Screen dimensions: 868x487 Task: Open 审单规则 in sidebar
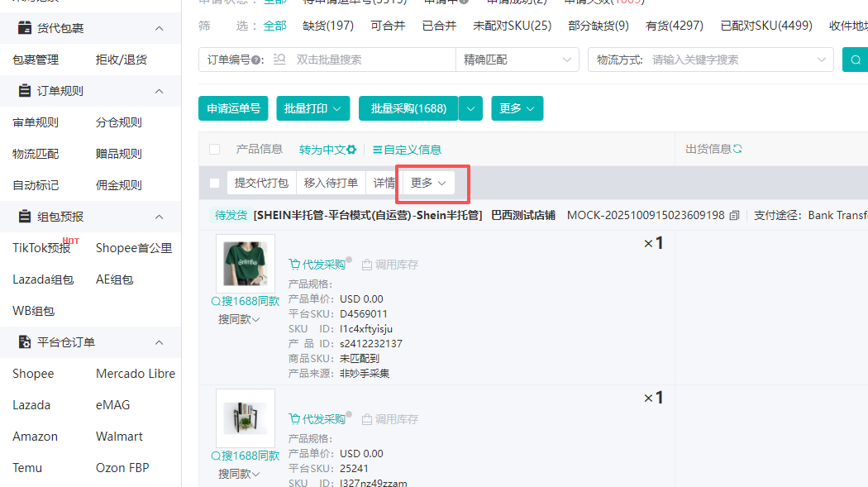point(36,122)
